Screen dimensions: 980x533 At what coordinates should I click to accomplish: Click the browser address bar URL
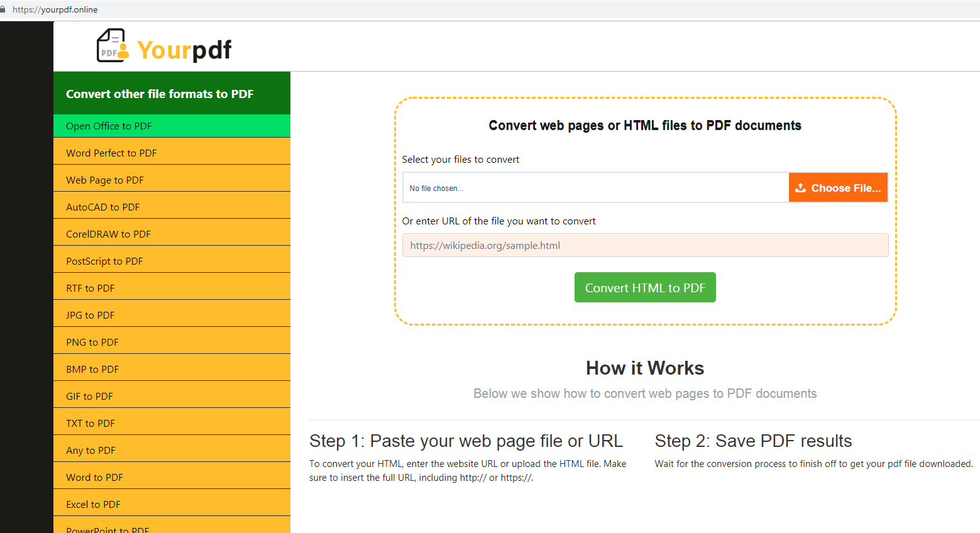tap(55, 9)
